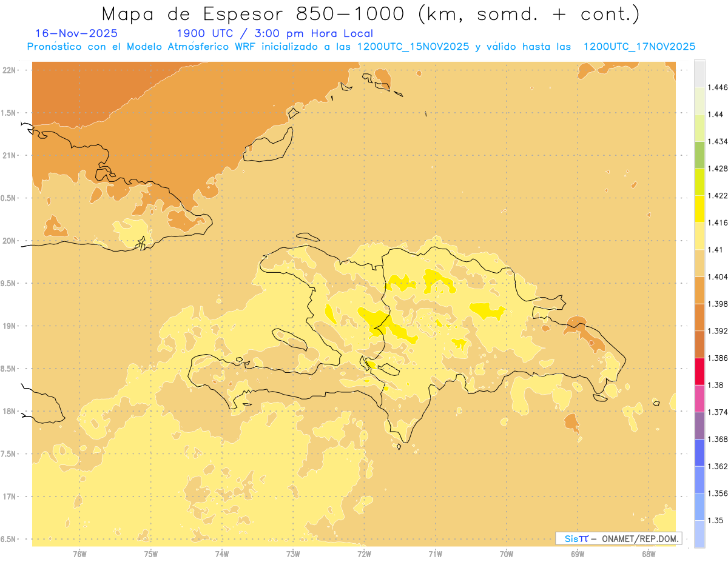
Task: Click the latitude label '22N'
Action: pos(10,70)
